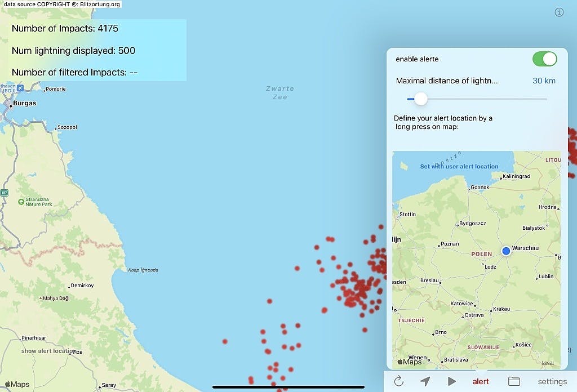Click Lublin label in mini map
Image resolution: width=577 pixels, height=392 pixels.
click(x=546, y=276)
